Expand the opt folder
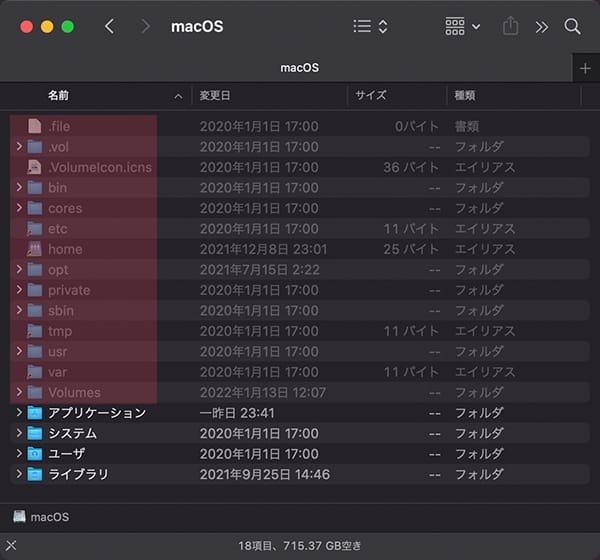The height and width of the screenshot is (560, 600). (x=19, y=269)
